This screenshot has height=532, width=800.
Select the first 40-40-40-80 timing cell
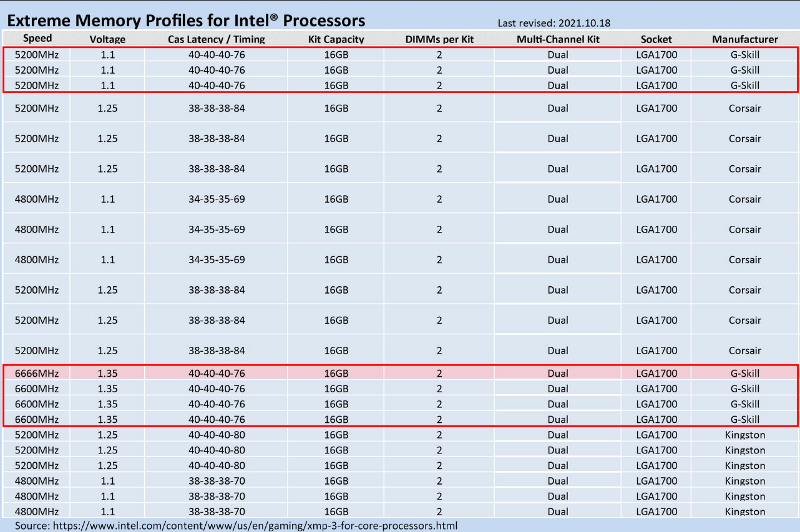(x=216, y=435)
